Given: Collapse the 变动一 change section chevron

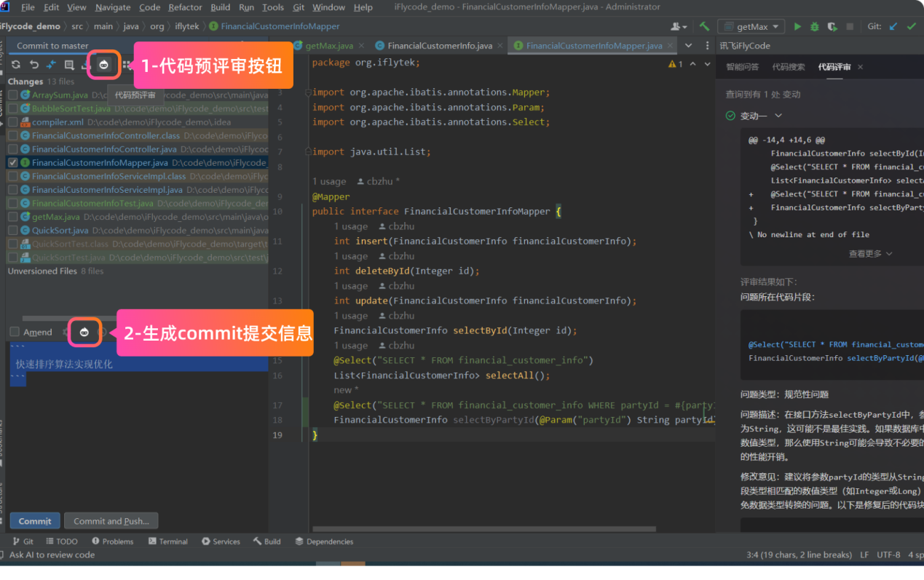Looking at the screenshot, I should pos(778,116).
